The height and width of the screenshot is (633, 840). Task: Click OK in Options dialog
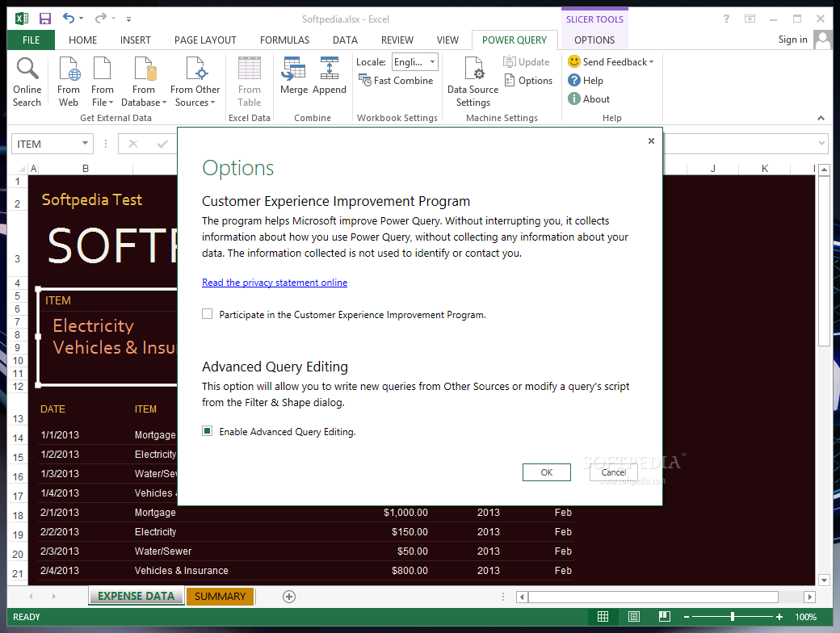[547, 472]
